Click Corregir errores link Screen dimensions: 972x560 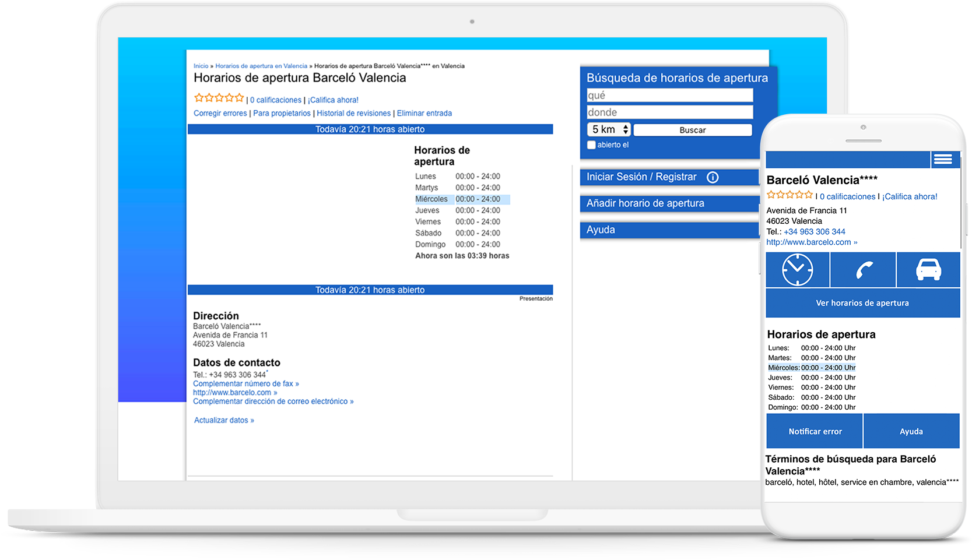220,113
